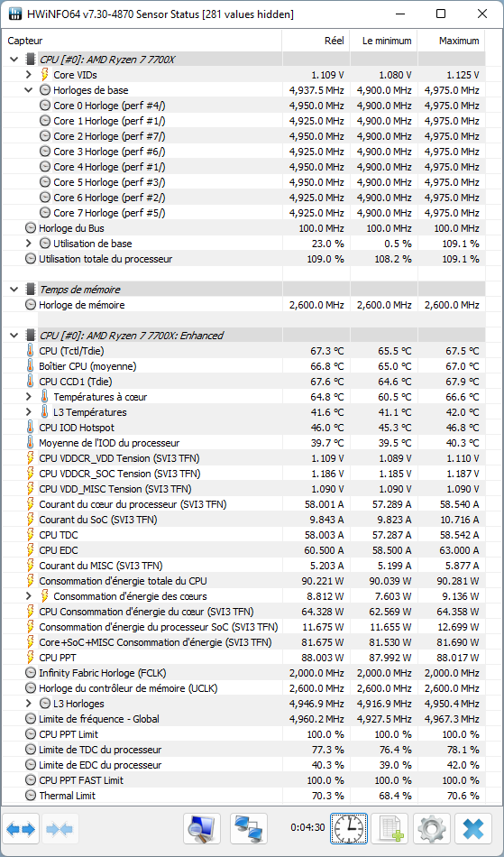Click the circle icon beside Thermal Limit
This screenshot has height=857, width=504.
tap(31, 796)
